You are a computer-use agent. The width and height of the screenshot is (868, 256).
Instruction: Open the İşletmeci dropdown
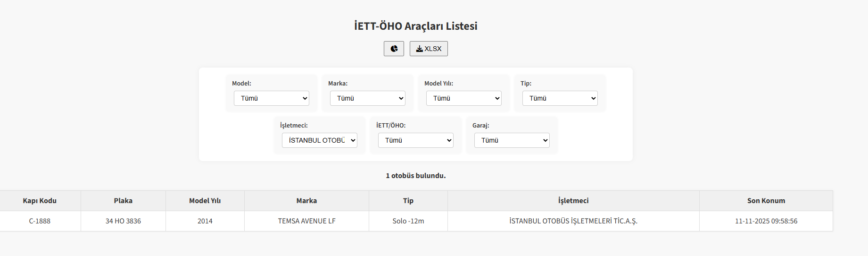tap(320, 140)
